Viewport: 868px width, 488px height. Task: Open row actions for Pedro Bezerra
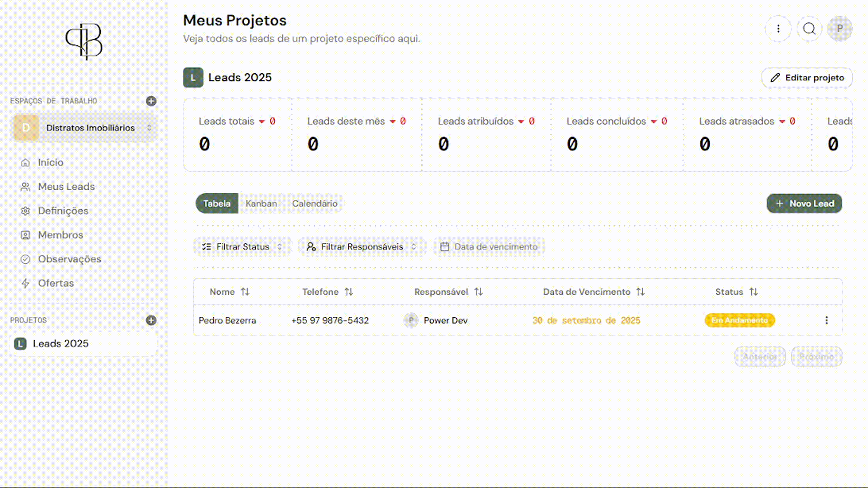coord(826,320)
